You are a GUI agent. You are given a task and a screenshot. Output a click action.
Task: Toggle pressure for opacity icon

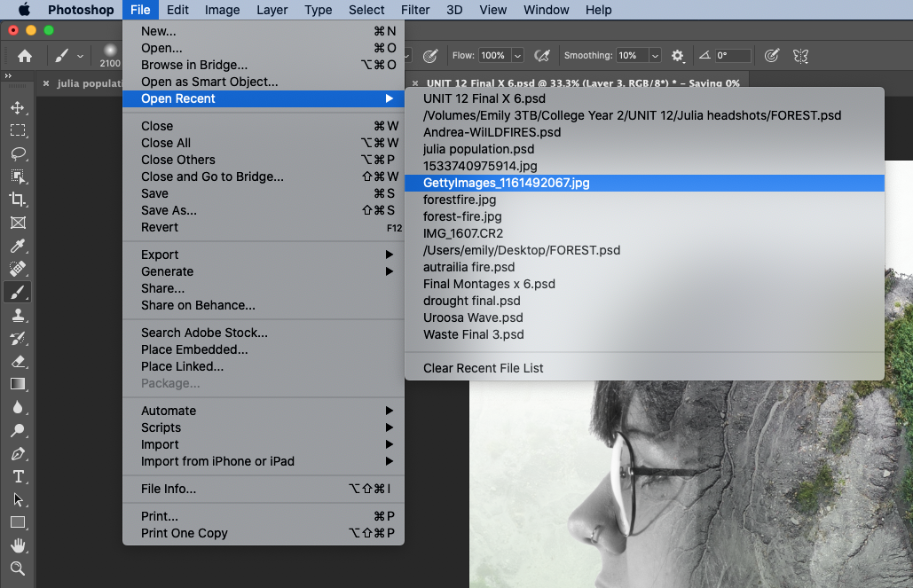click(x=430, y=56)
